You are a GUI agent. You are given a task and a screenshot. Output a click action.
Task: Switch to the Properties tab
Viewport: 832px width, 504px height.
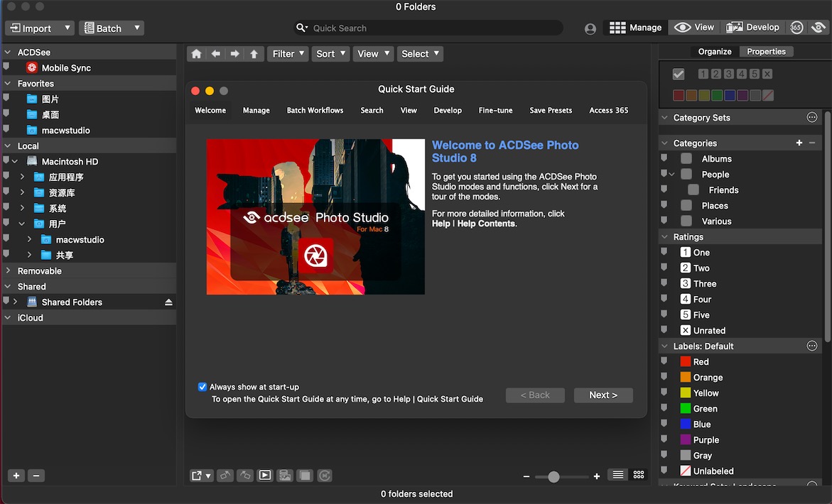click(766, 51)
